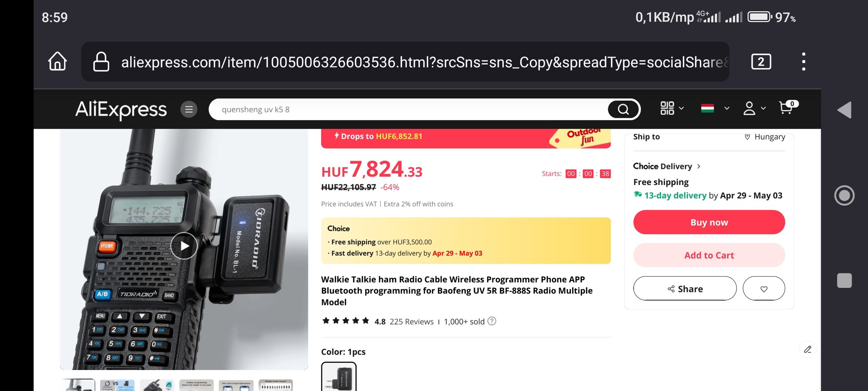Open the AliExpress hamburger categories menu
This screenshot has height=391, width=868.
(189, 109)
